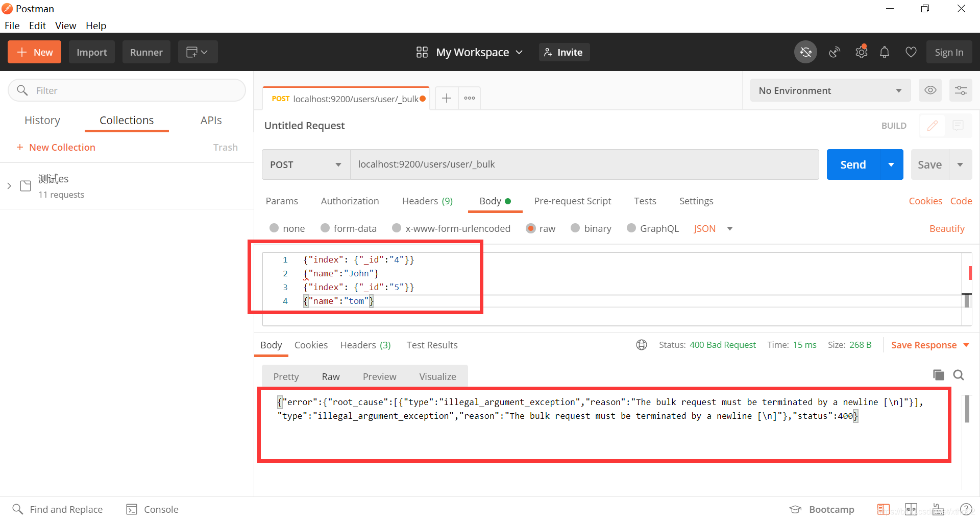Image resolution: width=980 pixels, height=521 pixels.
Task: Click the blue Send button
Action: (853, 164)
